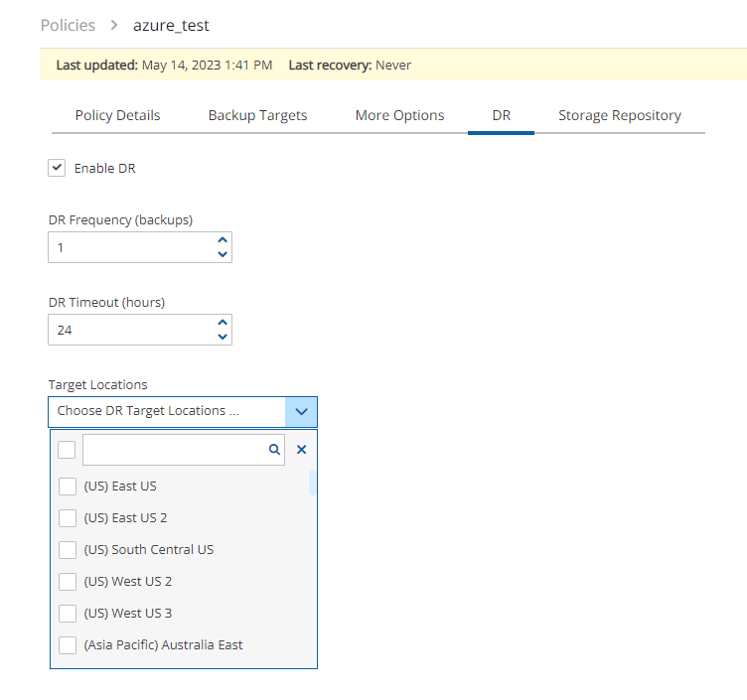Viewport: 747px width, 700px height.
Task: Click Choose DR Target Locations combo box
Action: (x=167, y=411)
